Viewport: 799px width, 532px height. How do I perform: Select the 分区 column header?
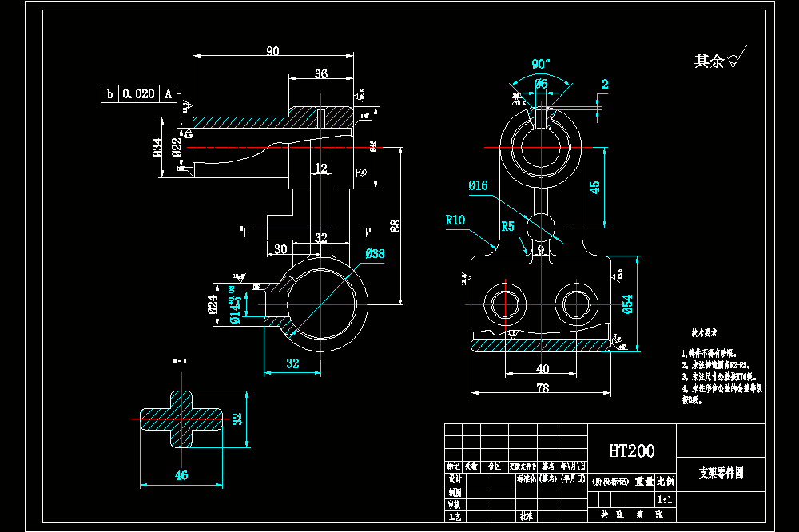[x=495, y=466]
